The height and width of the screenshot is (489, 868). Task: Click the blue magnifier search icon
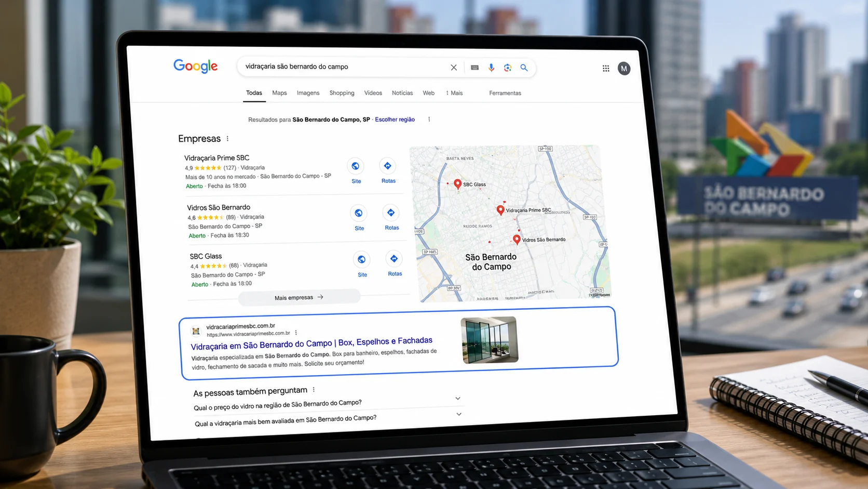[524, 68]
